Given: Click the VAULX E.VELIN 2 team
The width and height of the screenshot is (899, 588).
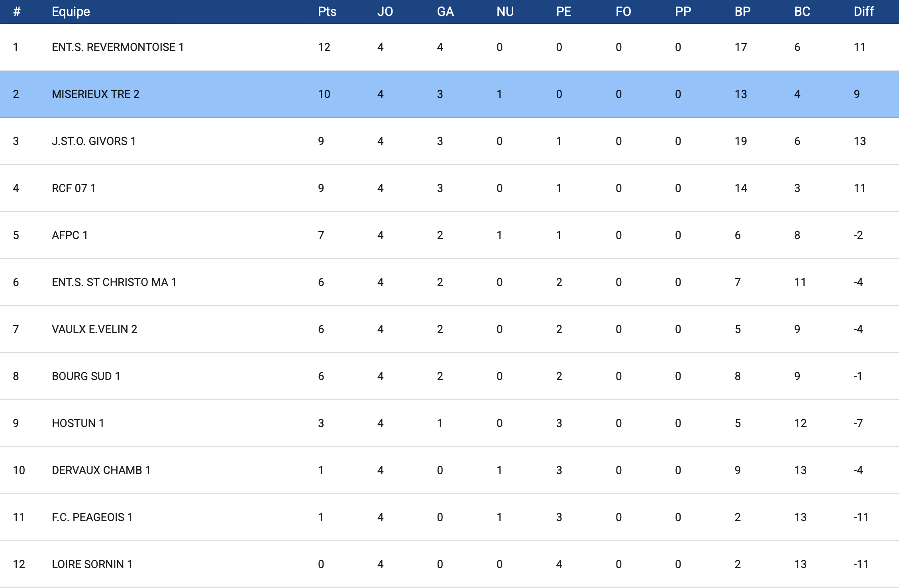Looking at the screenshot, I should click(x=94, y=329).
